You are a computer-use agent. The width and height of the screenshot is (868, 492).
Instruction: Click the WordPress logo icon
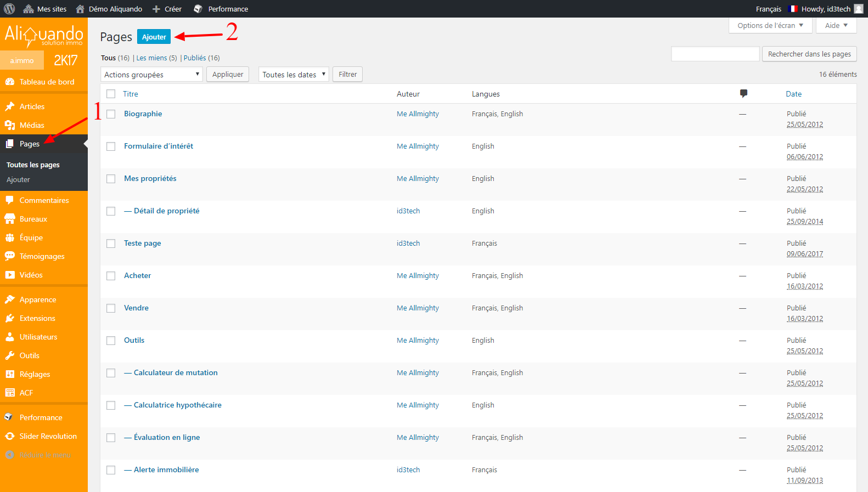(9, 9)
